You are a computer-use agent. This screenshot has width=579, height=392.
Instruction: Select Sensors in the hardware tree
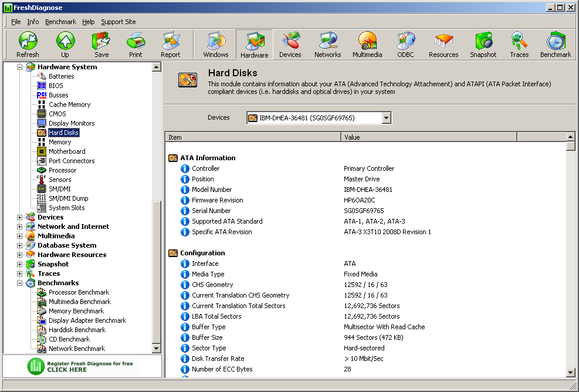[x=60, y=180]
